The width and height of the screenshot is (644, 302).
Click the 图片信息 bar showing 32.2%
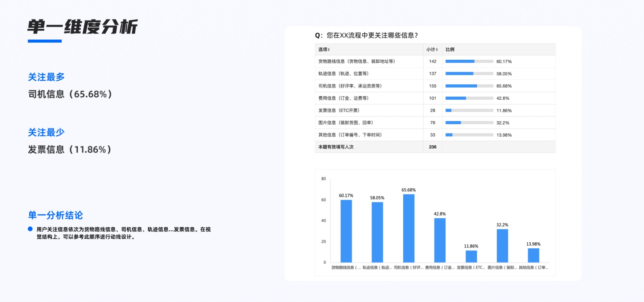[x=501, y=245]
